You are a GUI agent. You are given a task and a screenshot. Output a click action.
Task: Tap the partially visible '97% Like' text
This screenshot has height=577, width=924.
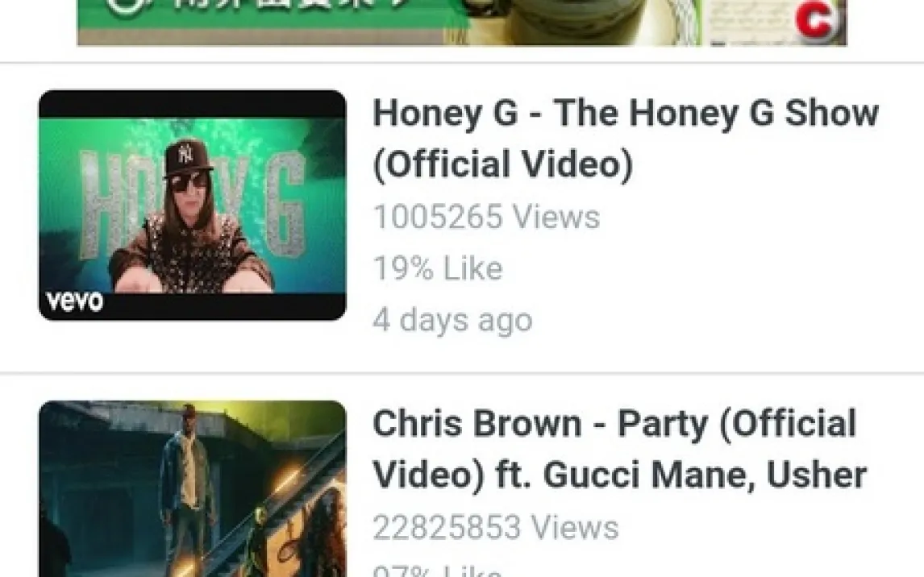pyautogui.click(x=438, y=571)
